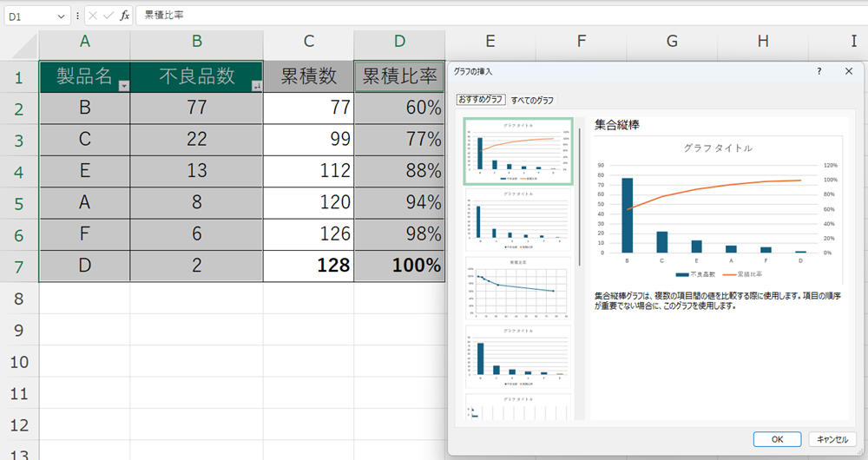Open the help (?) button in the chart dialog
Screen dimensions: 868x460
tap(819, 71)
